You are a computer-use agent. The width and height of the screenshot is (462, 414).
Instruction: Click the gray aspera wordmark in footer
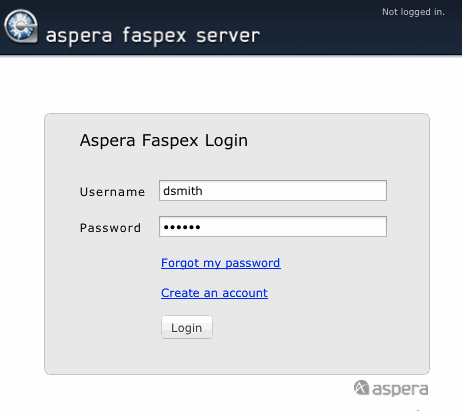[x=400, y=389]
